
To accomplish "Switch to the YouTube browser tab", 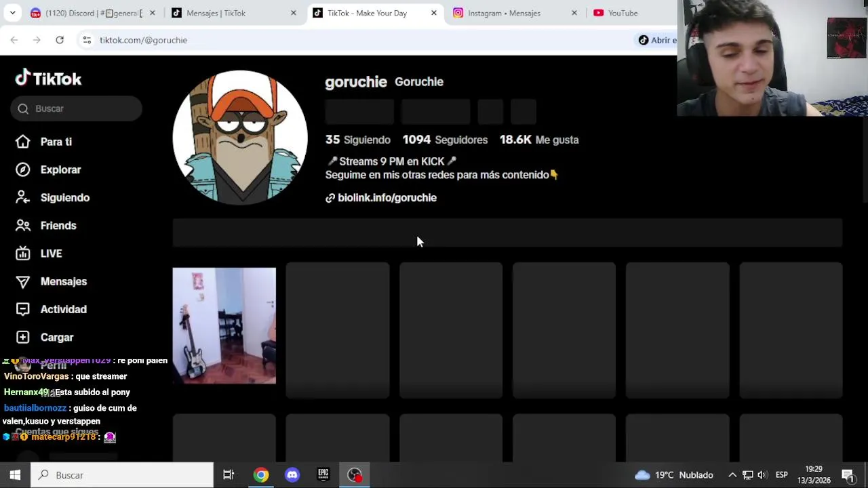I will 623,13.
